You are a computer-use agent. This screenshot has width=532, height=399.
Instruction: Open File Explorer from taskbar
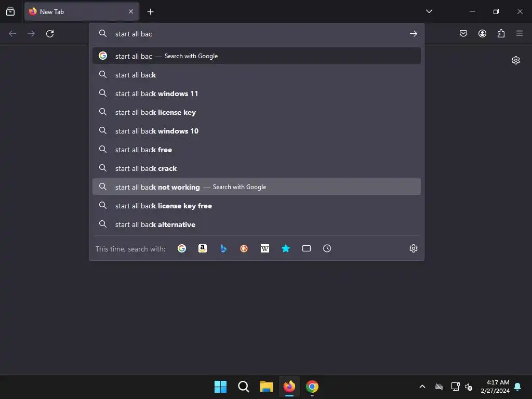(267, 387)
